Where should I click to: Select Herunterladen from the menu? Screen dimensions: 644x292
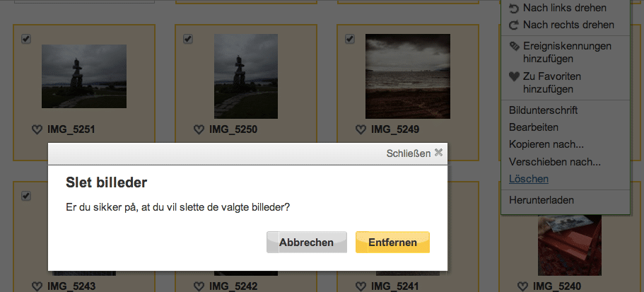click(x=541, y=200)
